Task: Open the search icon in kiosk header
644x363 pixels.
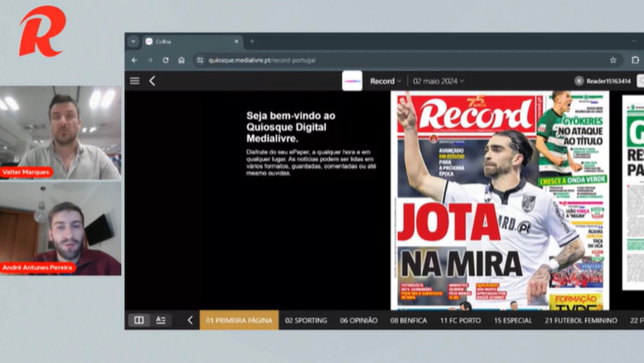Action: click(x=640, y=81)
